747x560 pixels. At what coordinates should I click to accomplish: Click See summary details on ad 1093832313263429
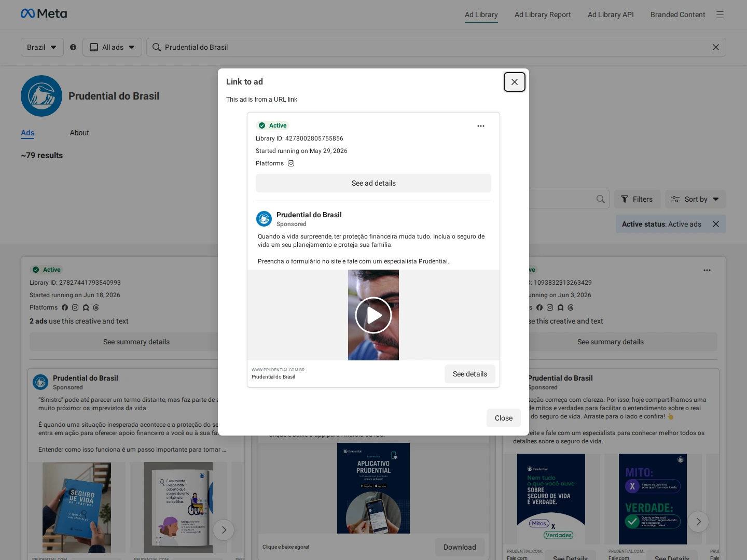(611, 342)
